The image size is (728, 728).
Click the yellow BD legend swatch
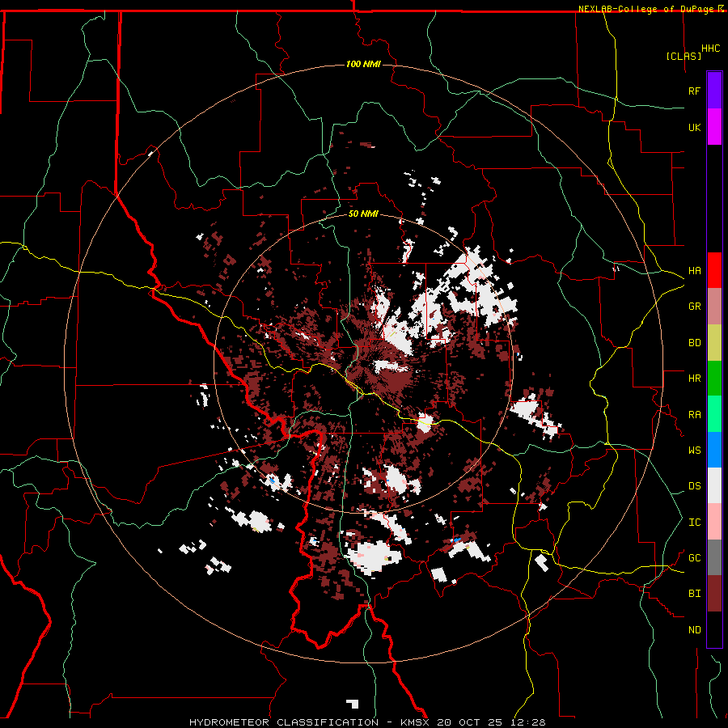point(714,343)
